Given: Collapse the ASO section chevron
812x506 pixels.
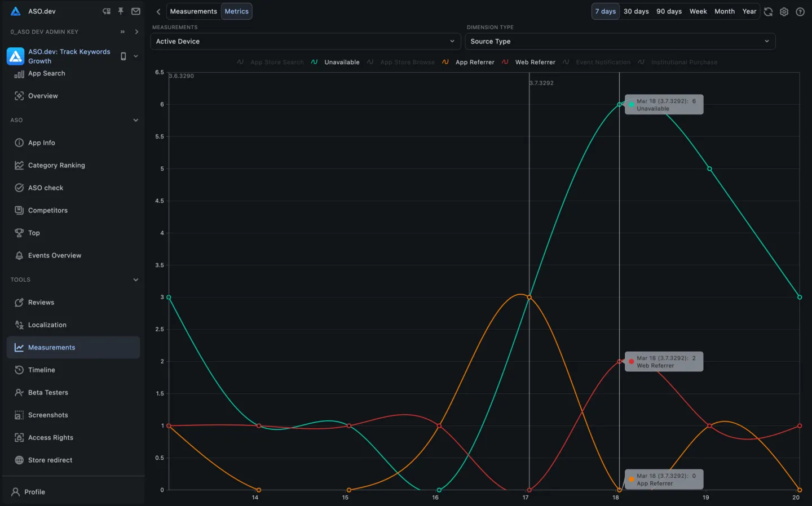Looking at the screenshot, I should 136,120.
